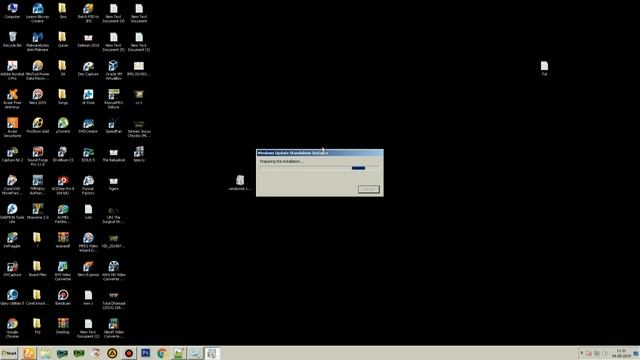Click Cancel in Windows Update Standalone Installer
The height and width of the screenshot is (360, 640).
pyautogui.click(x=369, y=189)
